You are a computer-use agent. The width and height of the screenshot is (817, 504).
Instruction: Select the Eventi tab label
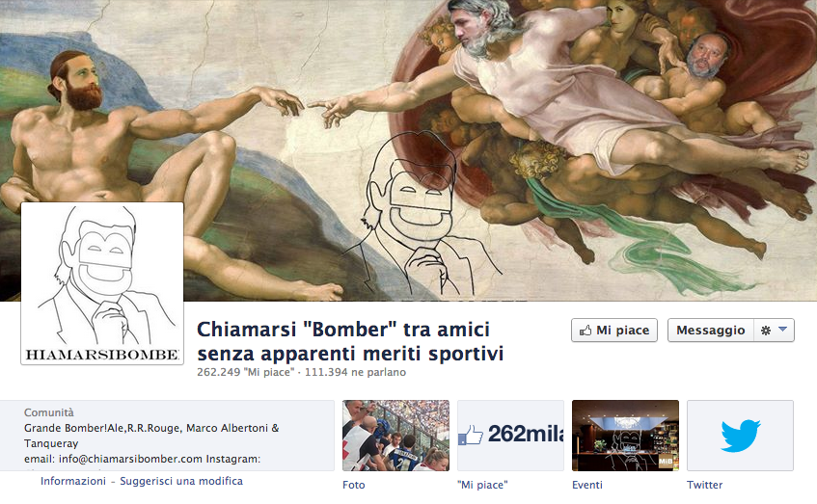click(587, 485)
